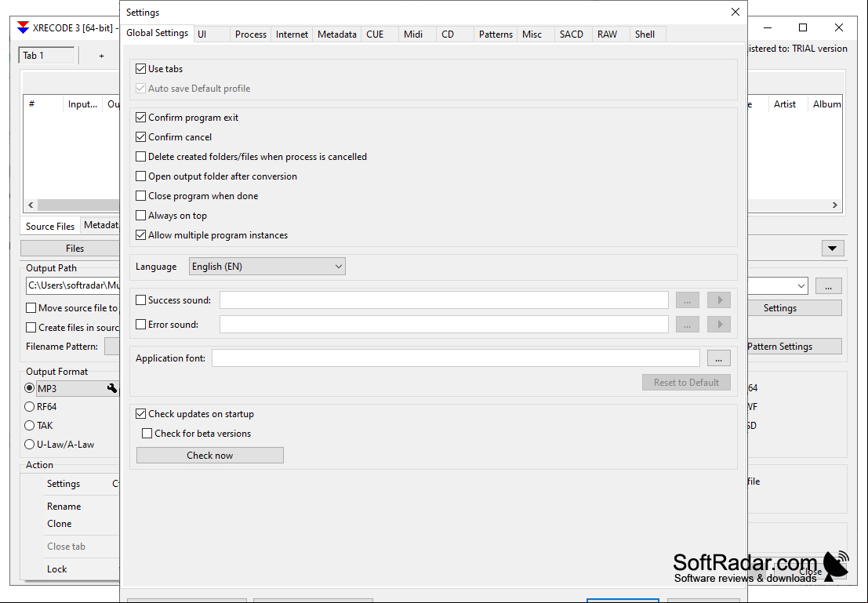Viewport: 868px width, 603px height.
Task: Expand main window black arrow dropdown
Action: 833,249
